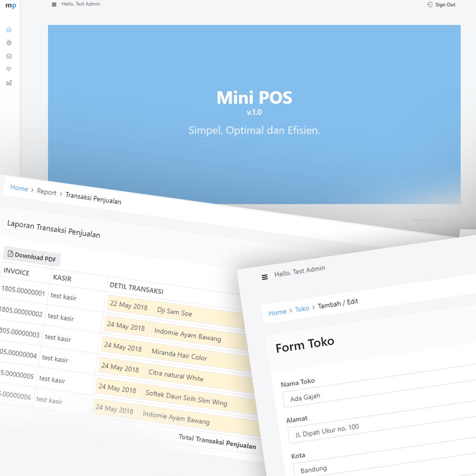The width and height of the screenshot is (476, 476).
Task: Open the Toko breadcrumb link
Action: pos(302,309)
